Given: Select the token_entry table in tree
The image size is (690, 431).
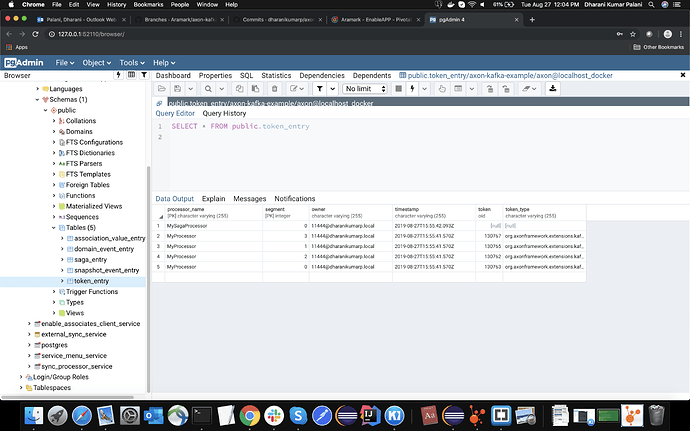Looking at the screenshot, I should 92,281.
